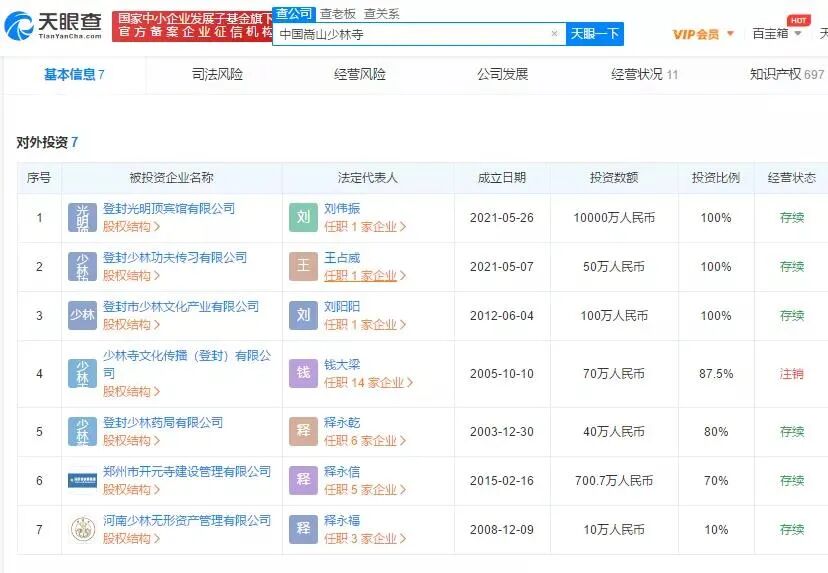Screen dimensions: 828x573
Task: Click the 10000万人民币 investment amount
Action: pos(614,218)
